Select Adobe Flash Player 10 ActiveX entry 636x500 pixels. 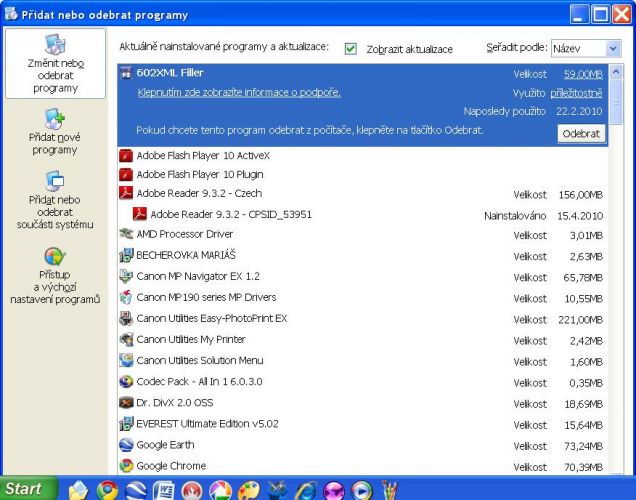[363, 156]
